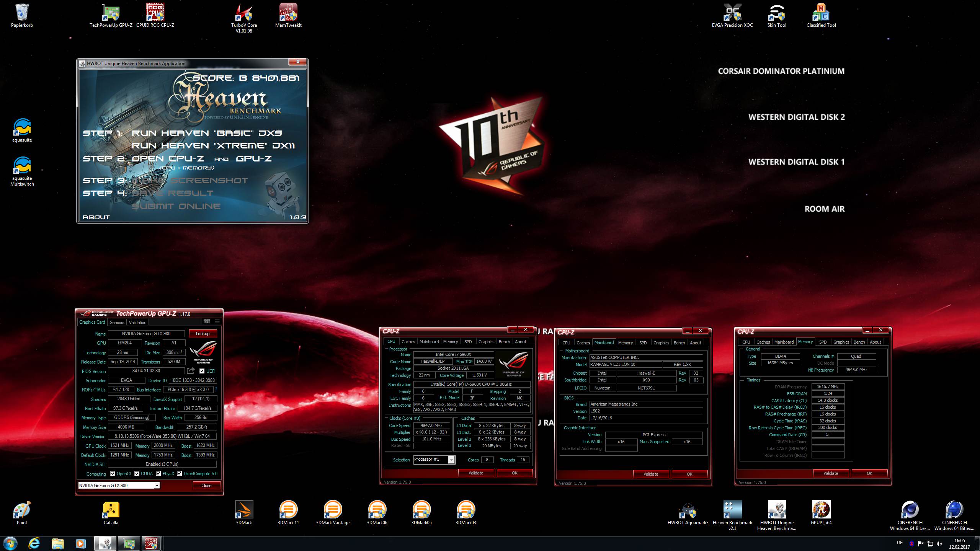Open the 3DMark06 desktop shortcut
Screen dimensions: 980x551
[x=377, y=513]
